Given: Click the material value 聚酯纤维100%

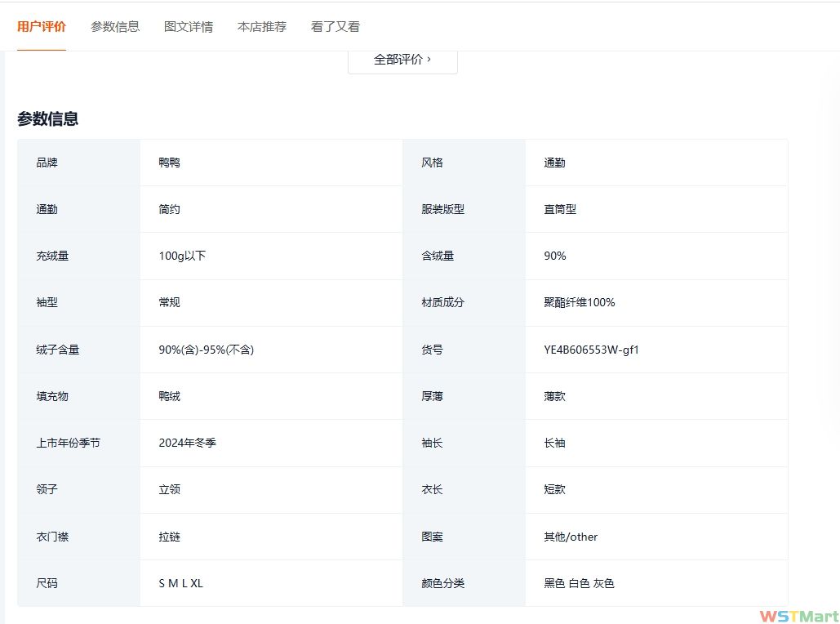Looking at the screenshot, I should click(x=580, y=302).
